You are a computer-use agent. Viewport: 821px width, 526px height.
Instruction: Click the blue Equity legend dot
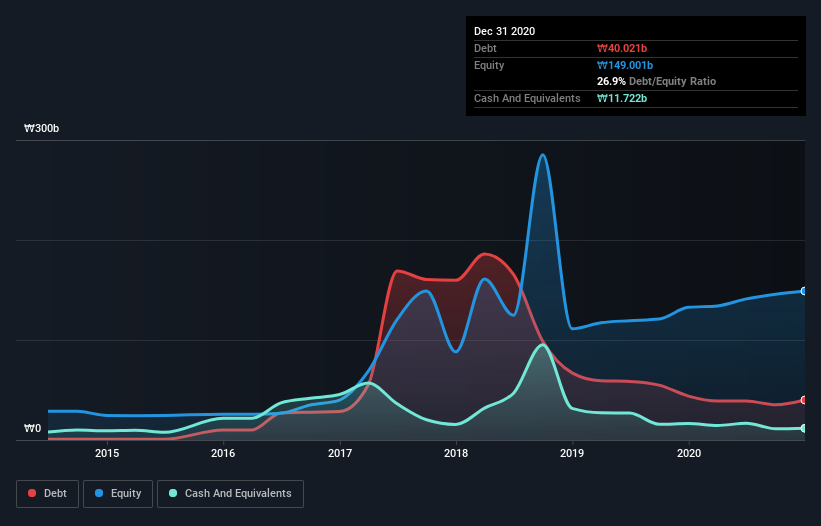point(99,493)
